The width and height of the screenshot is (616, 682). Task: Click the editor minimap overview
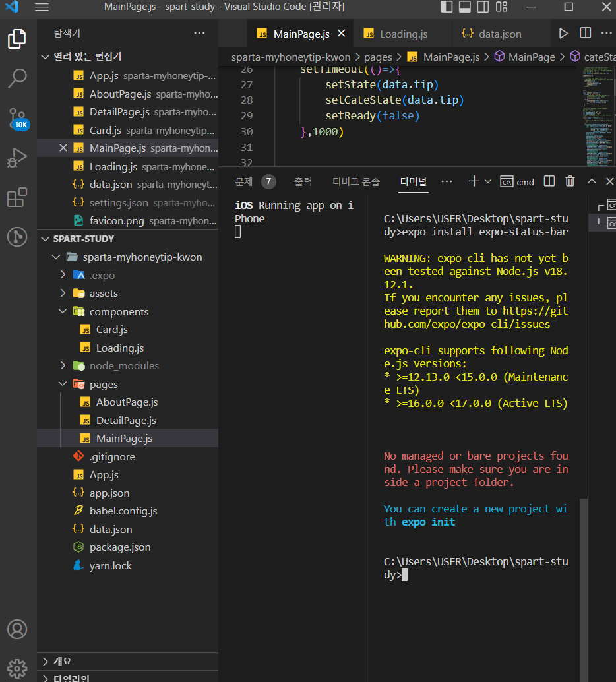click(598, 117)
